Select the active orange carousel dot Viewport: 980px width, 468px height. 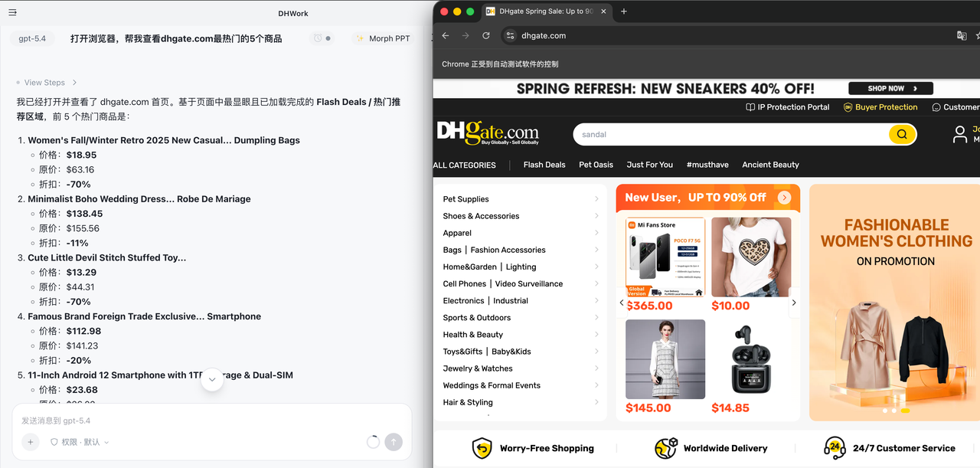coord(905,411)
